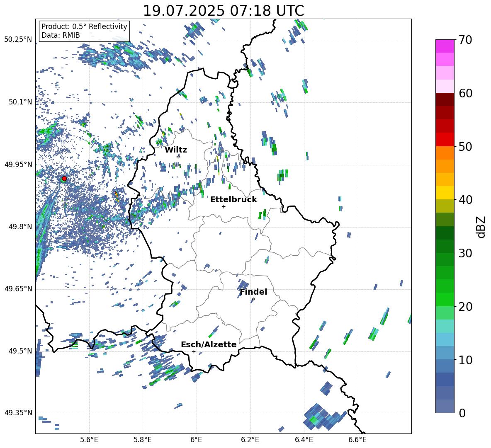Click the 6°E longitude label

pos(196,440)
